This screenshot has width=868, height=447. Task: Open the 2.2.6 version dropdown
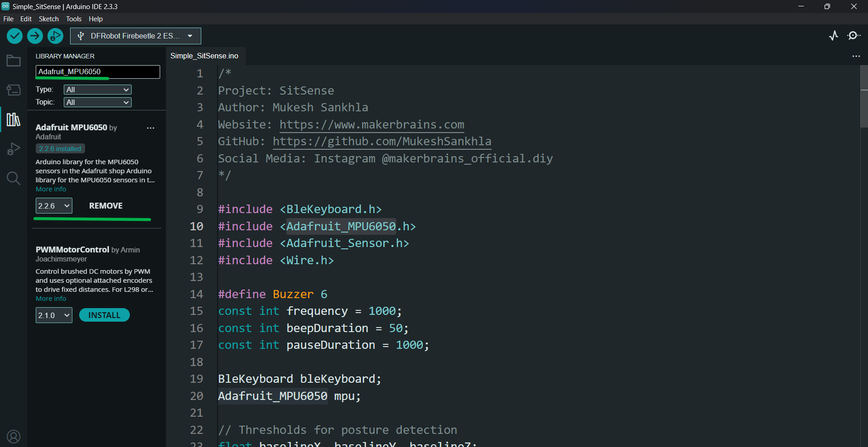point(54,206)
